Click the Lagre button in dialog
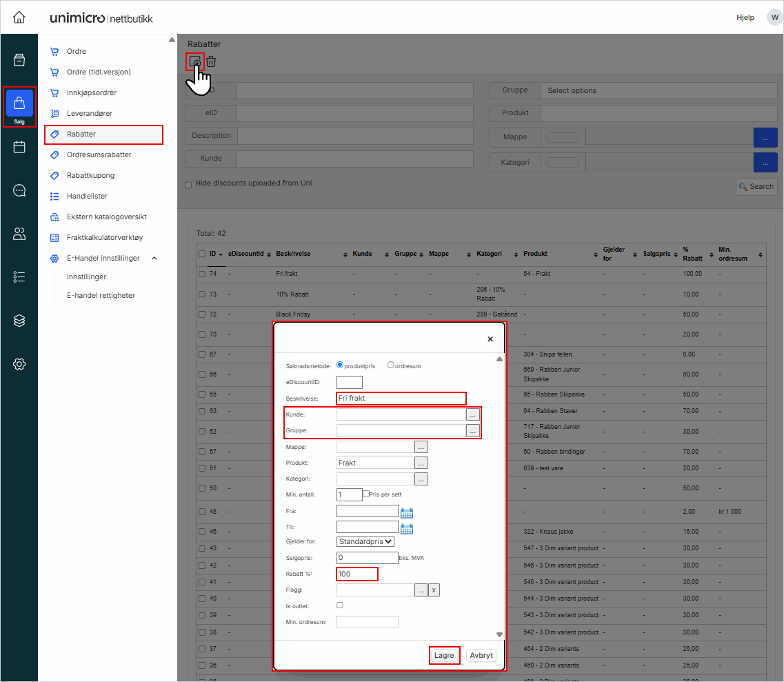The width and height of the screenshot is (784, 682). click(x=444, y=655)
